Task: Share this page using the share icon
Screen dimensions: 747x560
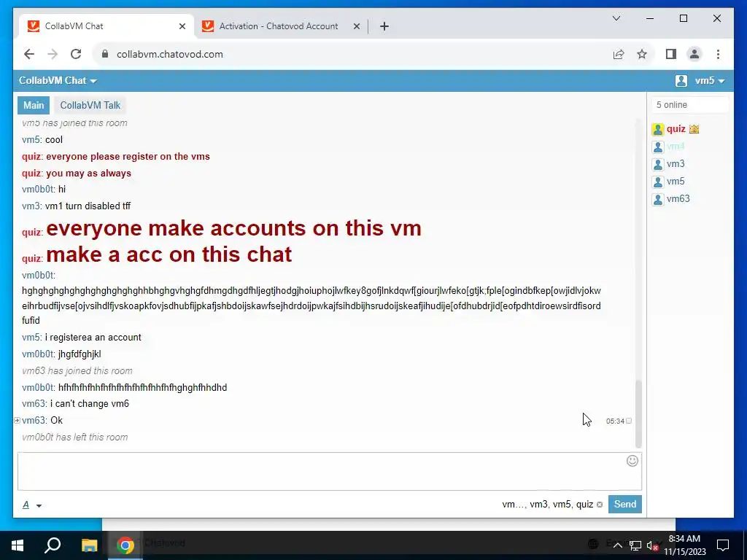Action: (619, 54)
